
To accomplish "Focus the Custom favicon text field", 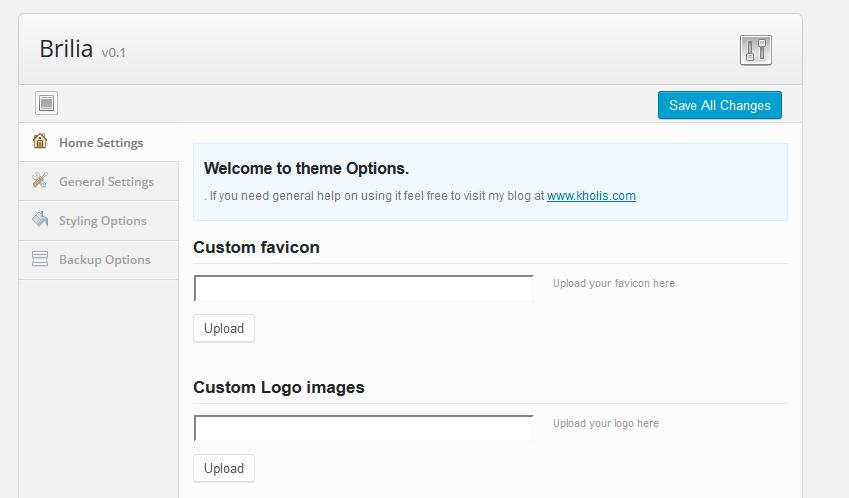I will (363, 289).
